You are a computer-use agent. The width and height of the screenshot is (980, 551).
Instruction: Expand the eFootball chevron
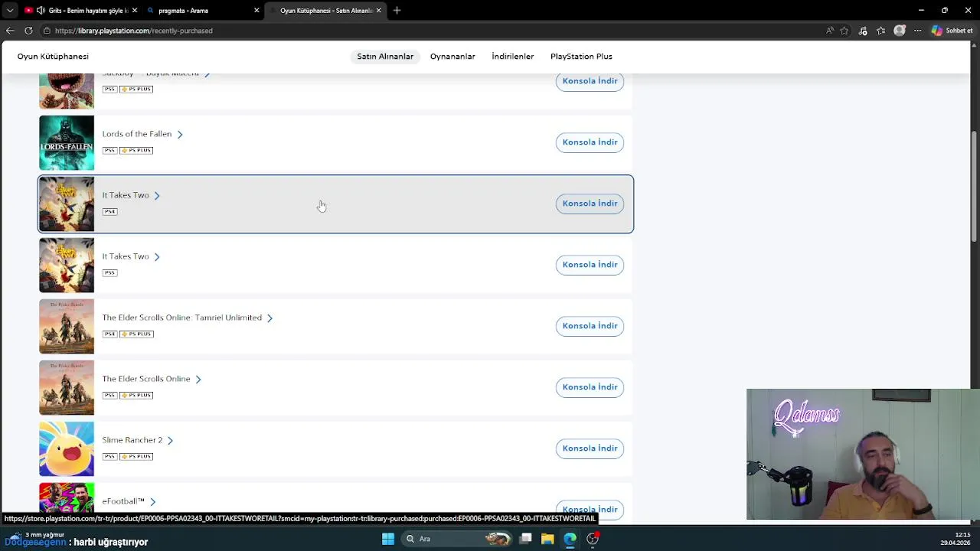152,502
